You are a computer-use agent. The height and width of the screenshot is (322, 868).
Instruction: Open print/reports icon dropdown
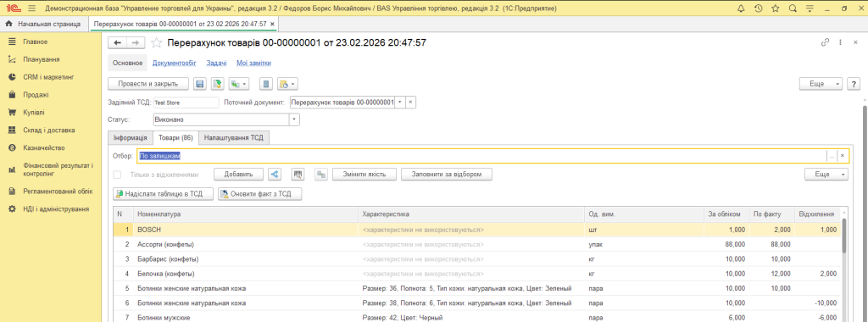click(288, 84)
